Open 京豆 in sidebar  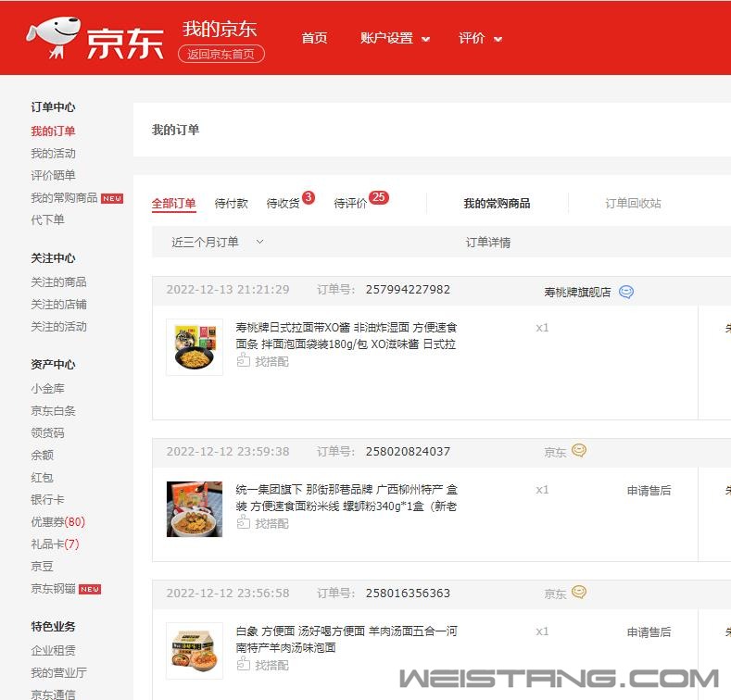tap(42, 567)
